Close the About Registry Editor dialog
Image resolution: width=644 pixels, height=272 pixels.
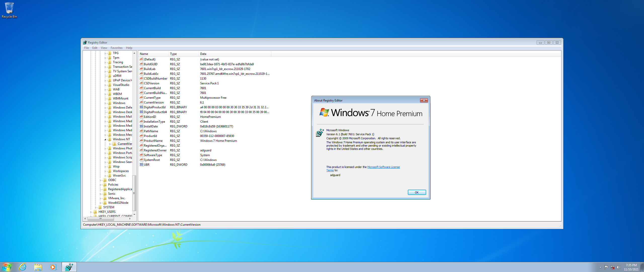(x=424, y=100)
